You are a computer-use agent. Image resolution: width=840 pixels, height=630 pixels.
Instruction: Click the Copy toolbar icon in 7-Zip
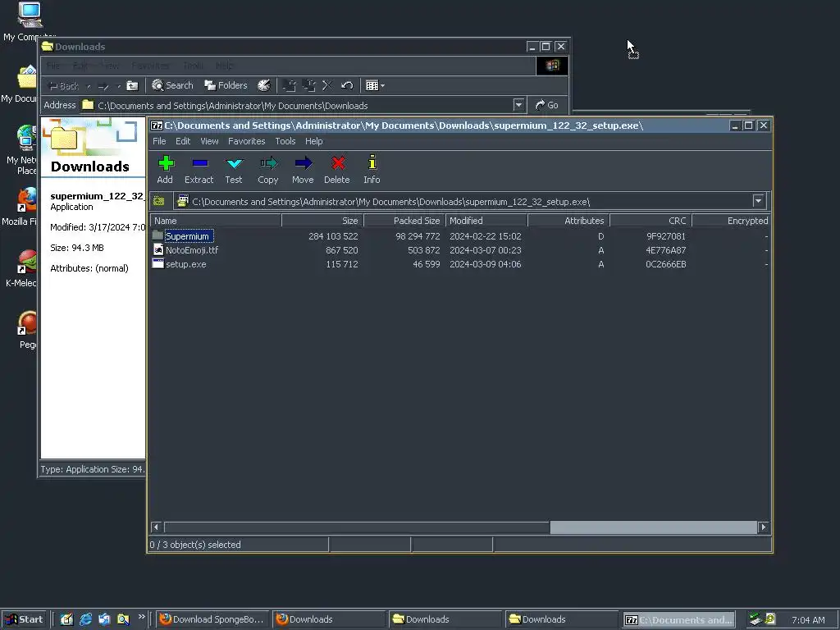[268, 169]
